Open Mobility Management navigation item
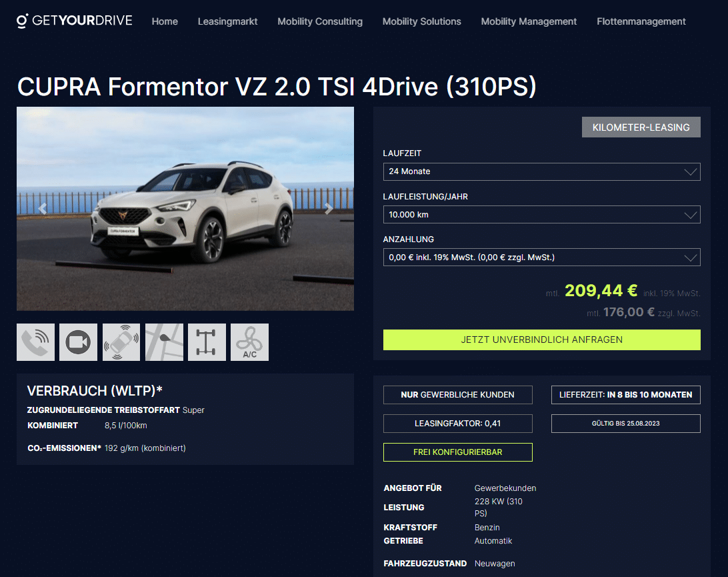This screenshot has height=577, width=728. pos(529,21)
